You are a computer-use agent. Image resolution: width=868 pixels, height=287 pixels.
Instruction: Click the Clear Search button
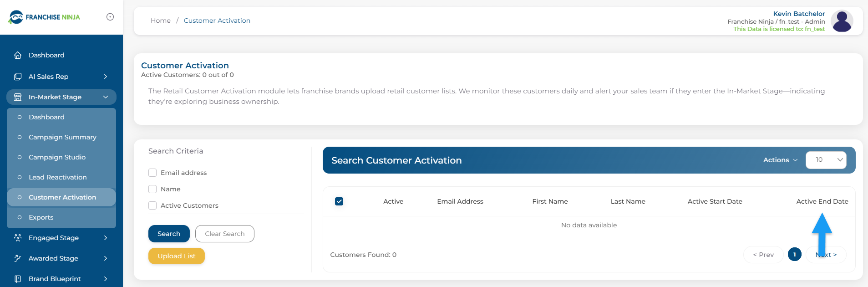(x=224, y=234)
